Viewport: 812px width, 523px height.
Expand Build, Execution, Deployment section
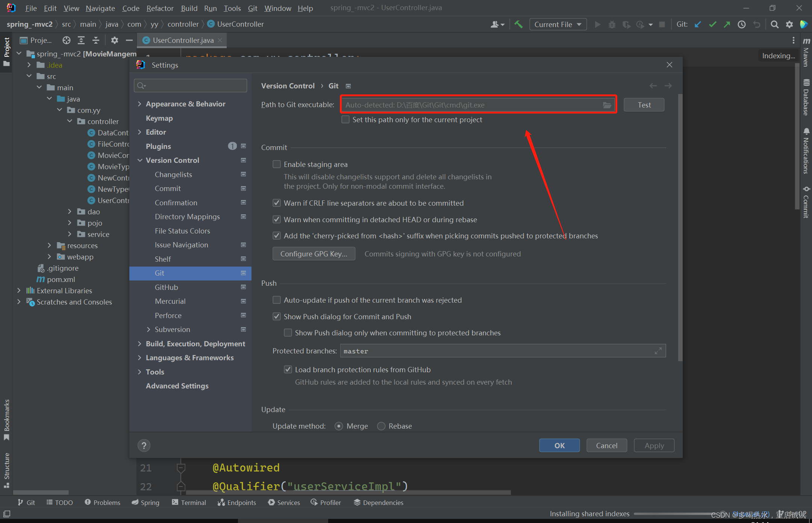click(139, 344)
